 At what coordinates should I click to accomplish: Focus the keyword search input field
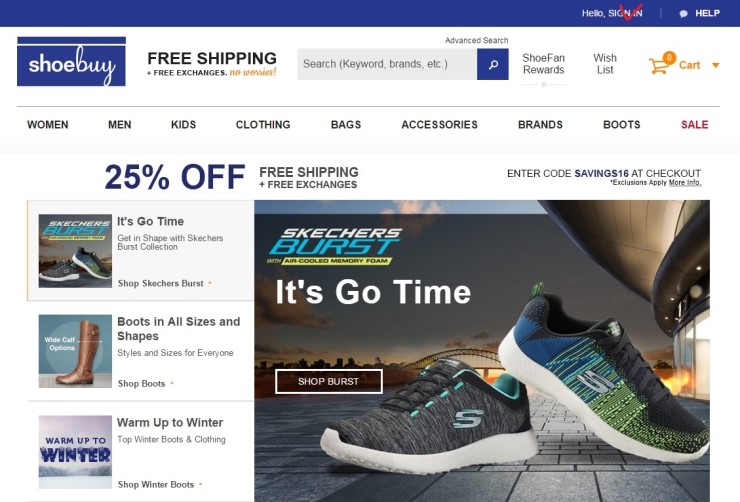click(387, 64)
